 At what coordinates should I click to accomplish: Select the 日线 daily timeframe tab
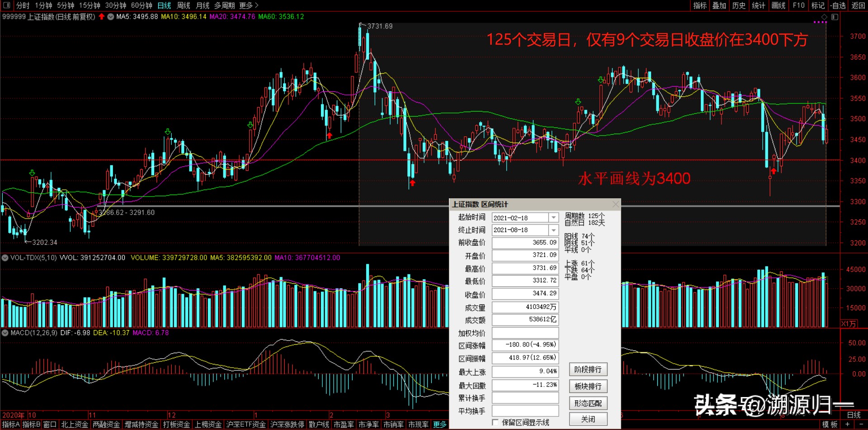tap(164, 5)
